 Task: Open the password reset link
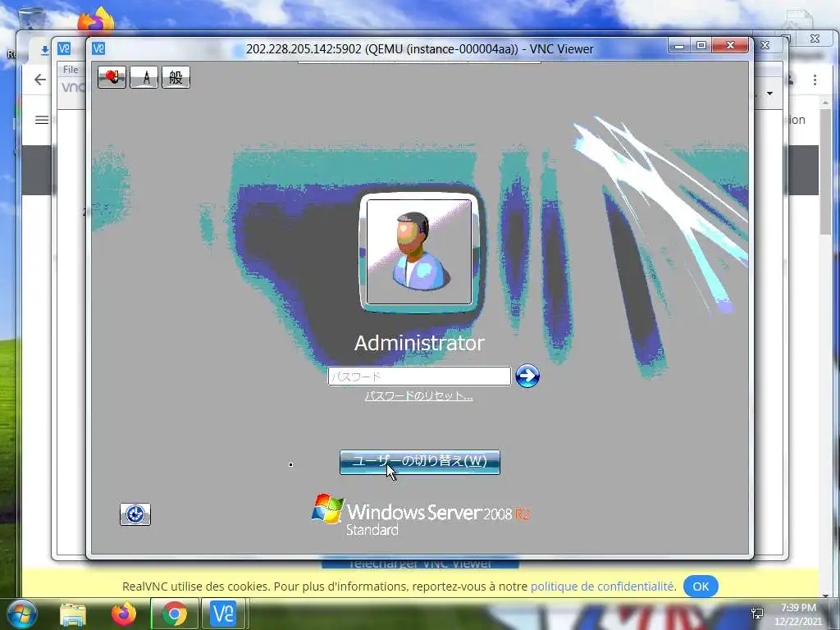(x=419, y=396)
